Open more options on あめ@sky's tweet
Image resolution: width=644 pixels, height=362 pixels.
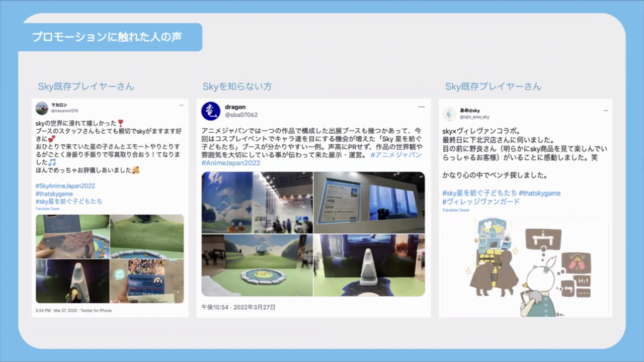(x=606, y=111)
